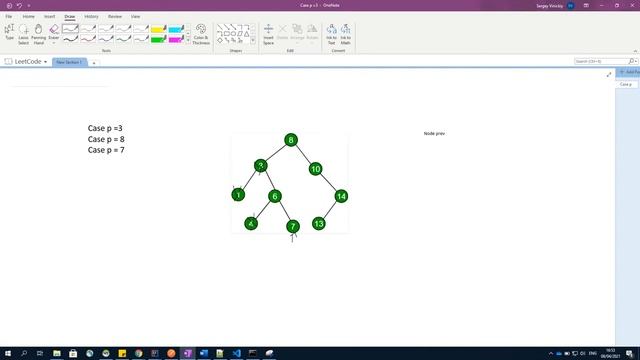
Task: Click the tree diagram node labeled 10
Action: point(316,169)
